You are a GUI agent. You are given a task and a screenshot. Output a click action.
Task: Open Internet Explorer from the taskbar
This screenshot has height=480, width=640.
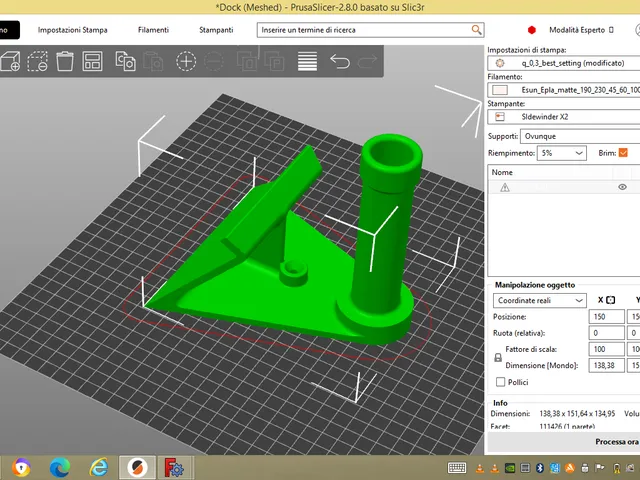click(x=99, y=468)
